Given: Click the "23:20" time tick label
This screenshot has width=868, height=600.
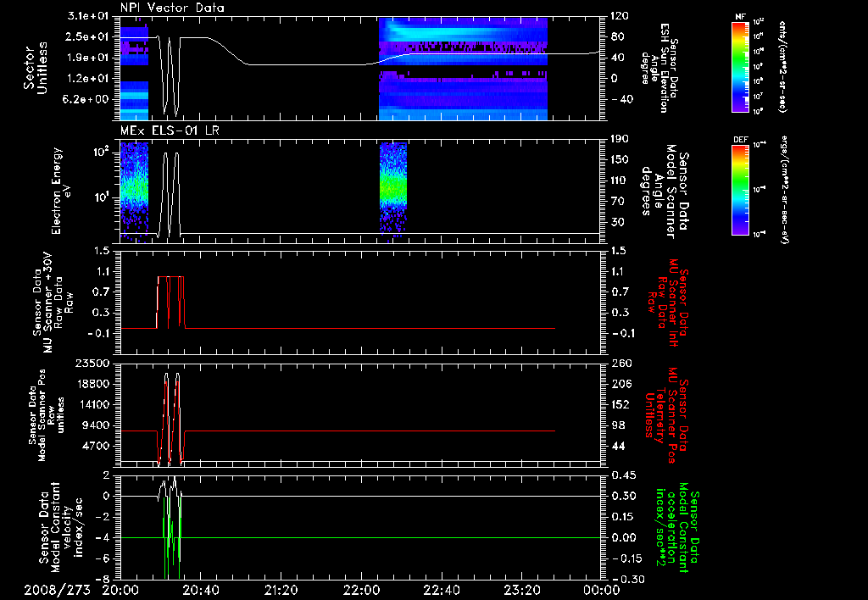Looking at the screenshot, I should point(521,590).
